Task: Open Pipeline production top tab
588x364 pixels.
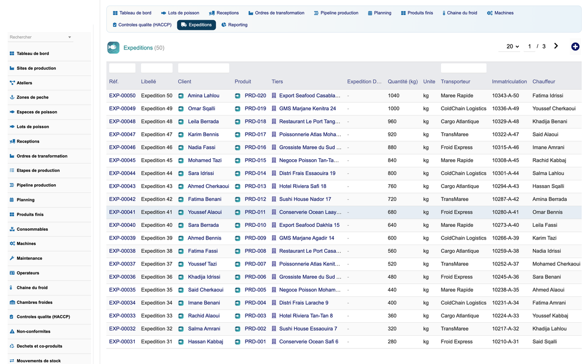Action: pos(336,13)
